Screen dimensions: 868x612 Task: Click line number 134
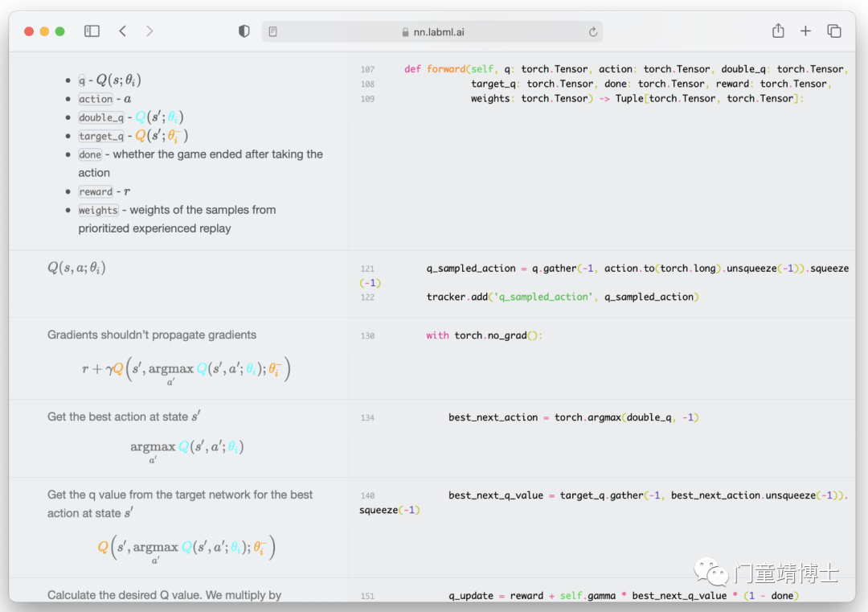(367, 418)
